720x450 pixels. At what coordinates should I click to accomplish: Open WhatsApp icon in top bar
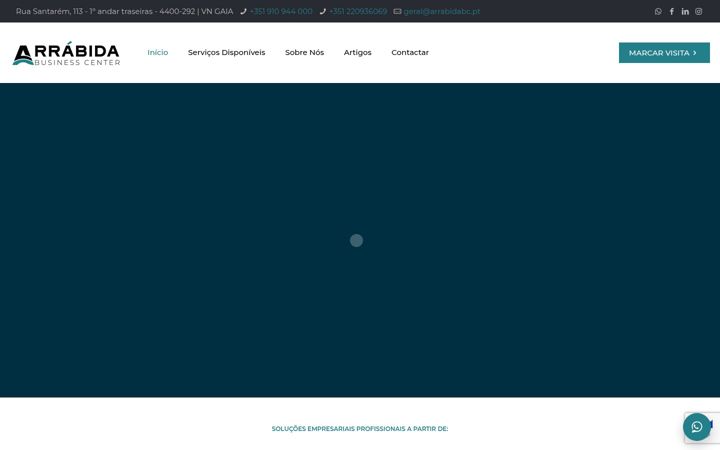(x=658, y=11)
